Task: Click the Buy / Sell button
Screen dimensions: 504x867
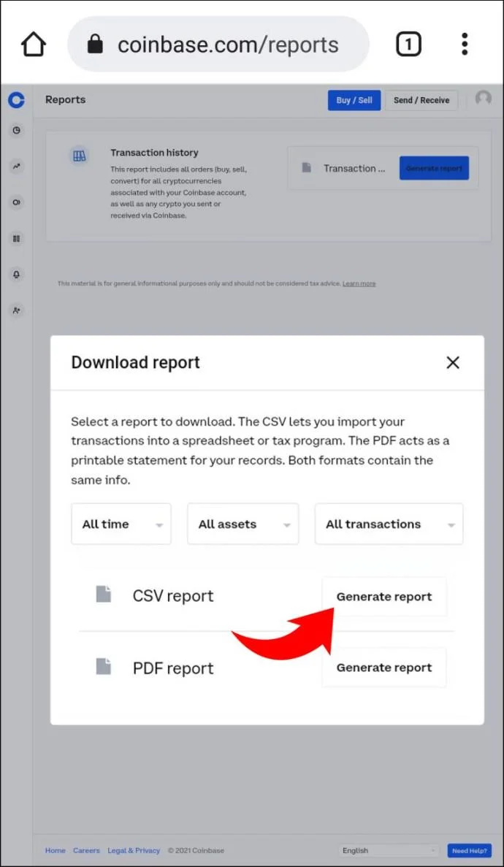Action: click(x=354, y=100)
